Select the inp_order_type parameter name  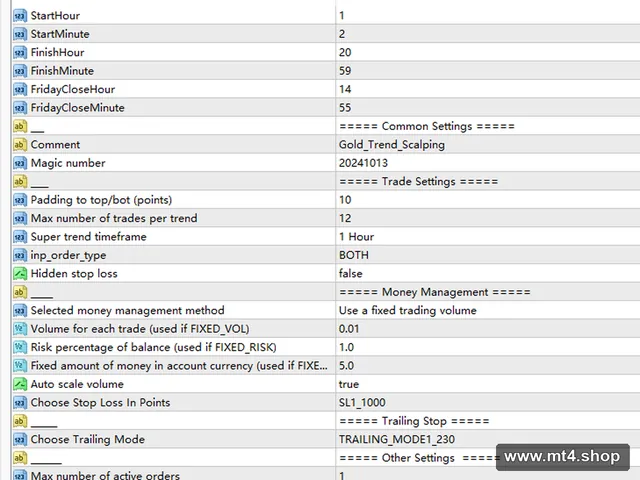click(x=68, y=256)
